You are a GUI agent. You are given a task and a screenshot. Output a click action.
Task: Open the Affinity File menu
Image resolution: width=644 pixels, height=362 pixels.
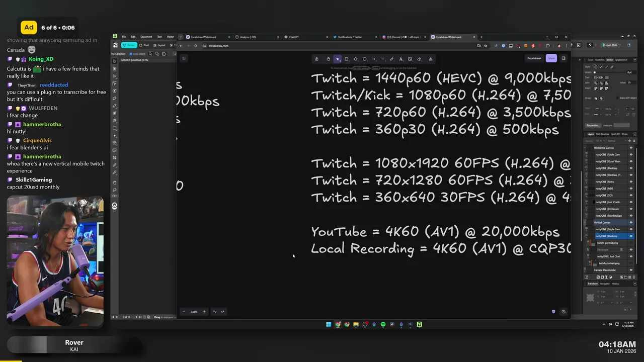click(x=124, y=37)
